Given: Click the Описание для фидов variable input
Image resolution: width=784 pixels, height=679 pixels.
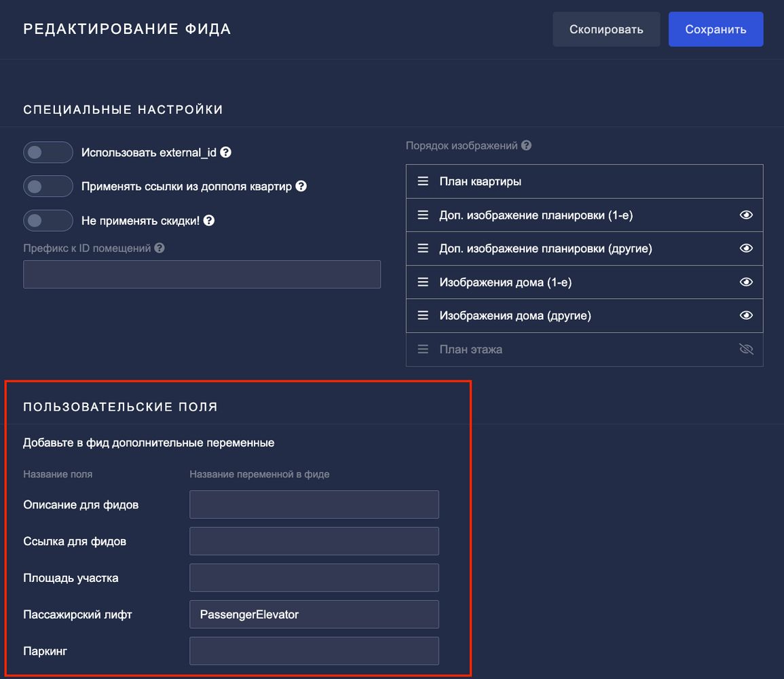Looking at the screenshot, I should tap(314, 504).
